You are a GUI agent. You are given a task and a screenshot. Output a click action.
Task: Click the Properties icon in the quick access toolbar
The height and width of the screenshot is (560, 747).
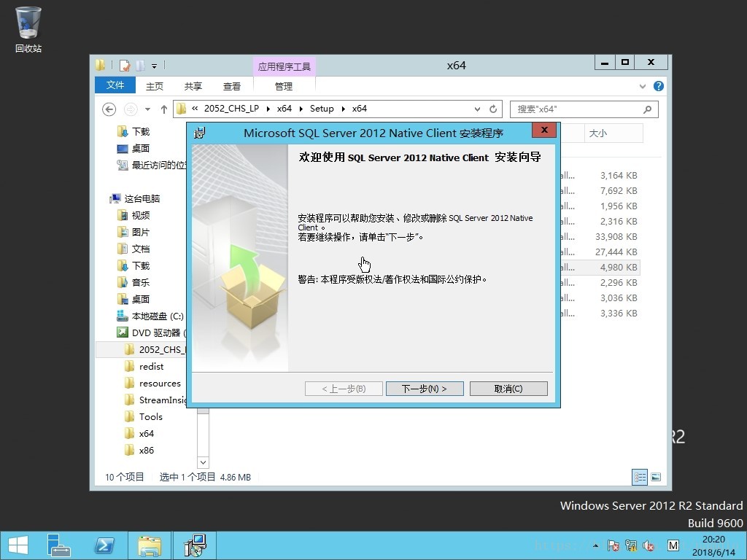point(125,65)
